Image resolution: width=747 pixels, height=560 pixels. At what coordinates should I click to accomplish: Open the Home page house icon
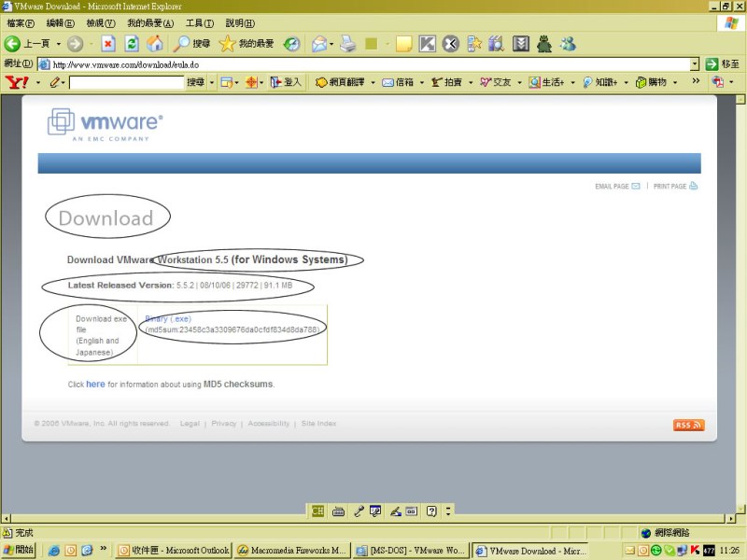(x=155, y=44)
